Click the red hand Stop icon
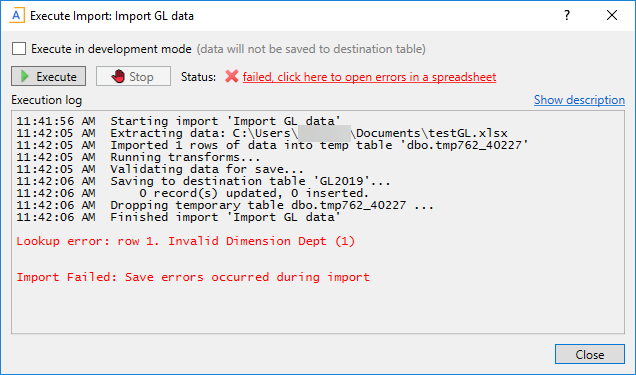 [118, 76]
